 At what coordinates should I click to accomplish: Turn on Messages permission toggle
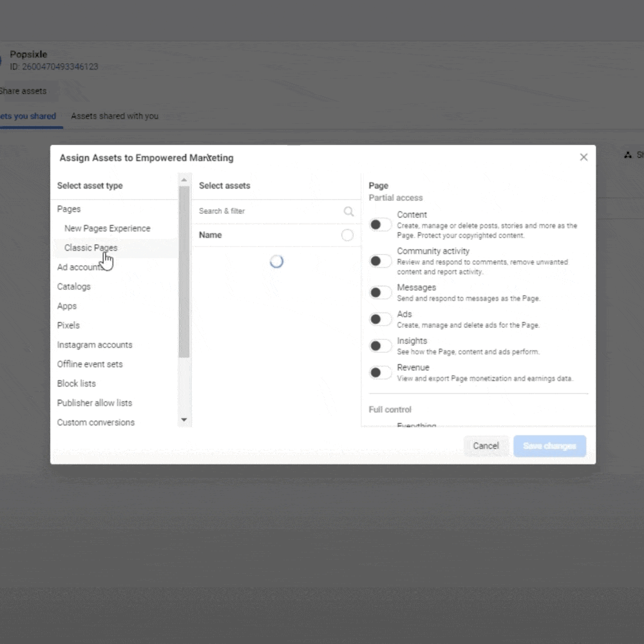point(380,292)
